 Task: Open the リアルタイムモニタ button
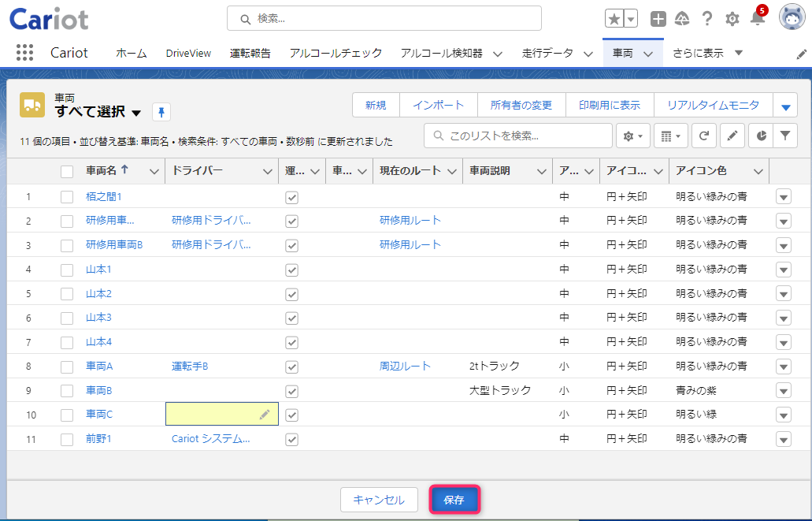[713, 106]
